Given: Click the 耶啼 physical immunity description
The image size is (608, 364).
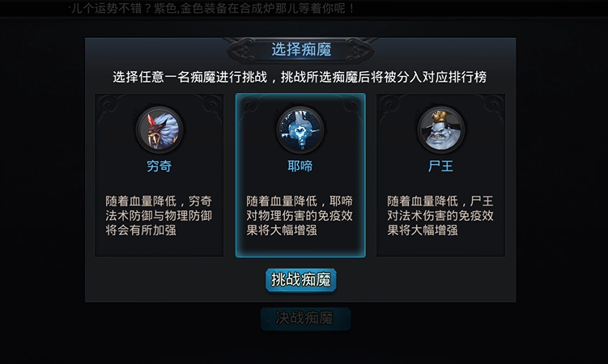Looking at the screenshot, I should tap(300, 215).
